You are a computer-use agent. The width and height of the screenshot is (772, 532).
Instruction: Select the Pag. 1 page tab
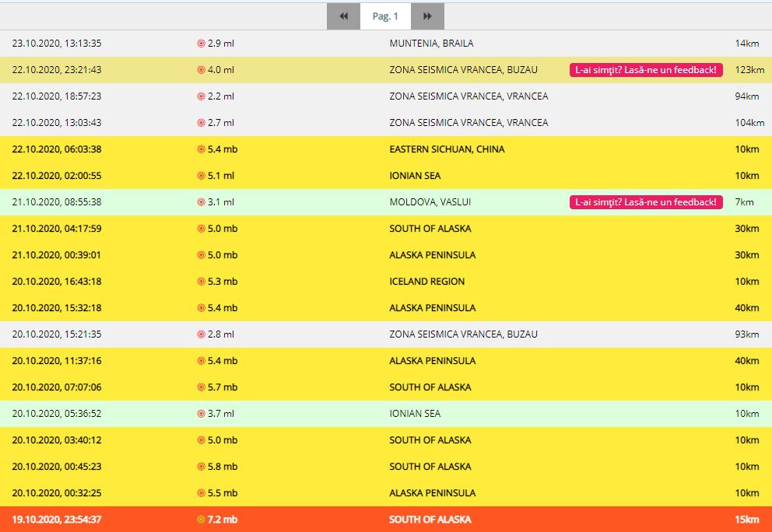coord(385,16)
